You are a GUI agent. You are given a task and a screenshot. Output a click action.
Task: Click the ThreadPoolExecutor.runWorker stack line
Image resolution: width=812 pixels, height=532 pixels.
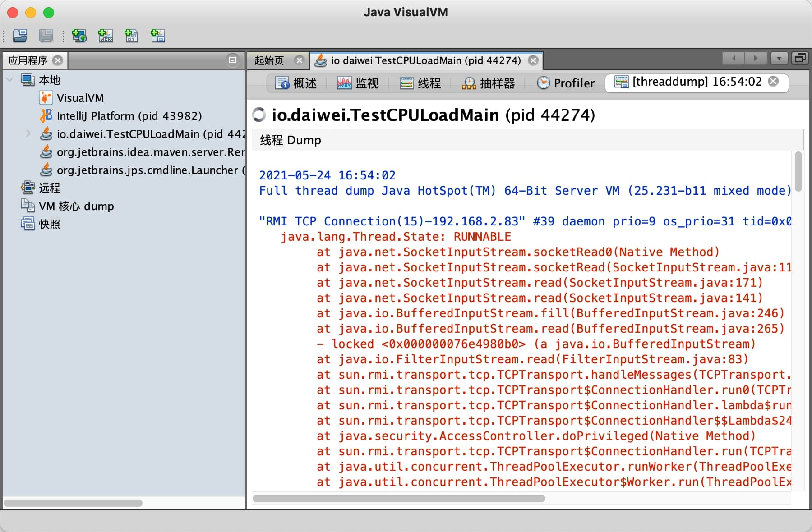554,466
